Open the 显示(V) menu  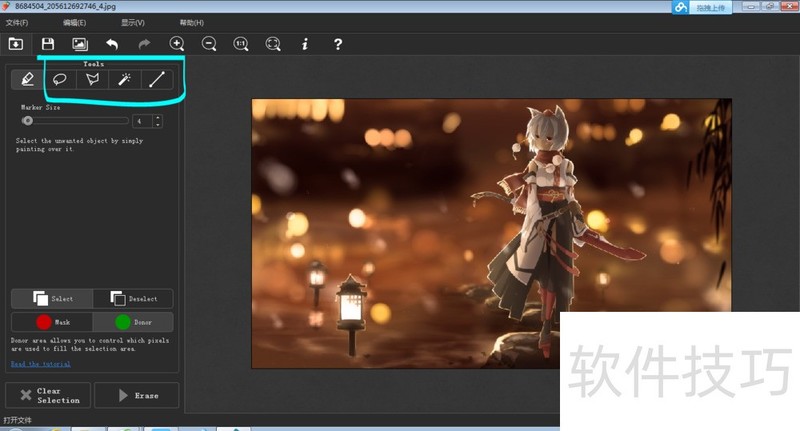tap(133, 22)
